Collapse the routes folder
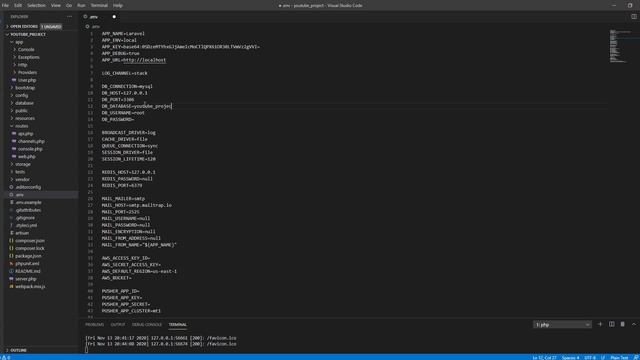 22,126
